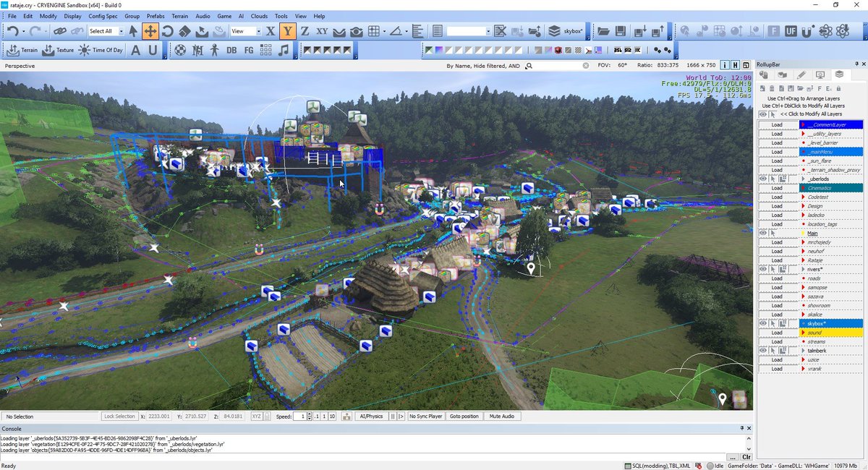Switch to RollupBar Layers tab
Screen dimensions: 868x470
click(x=839, y=74)
